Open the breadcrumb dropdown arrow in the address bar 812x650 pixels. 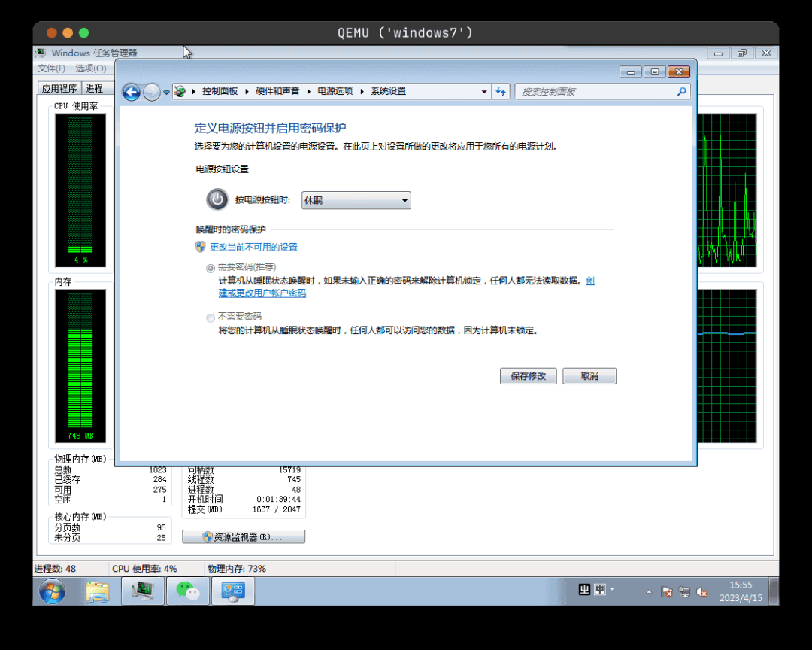click(485, 91)
